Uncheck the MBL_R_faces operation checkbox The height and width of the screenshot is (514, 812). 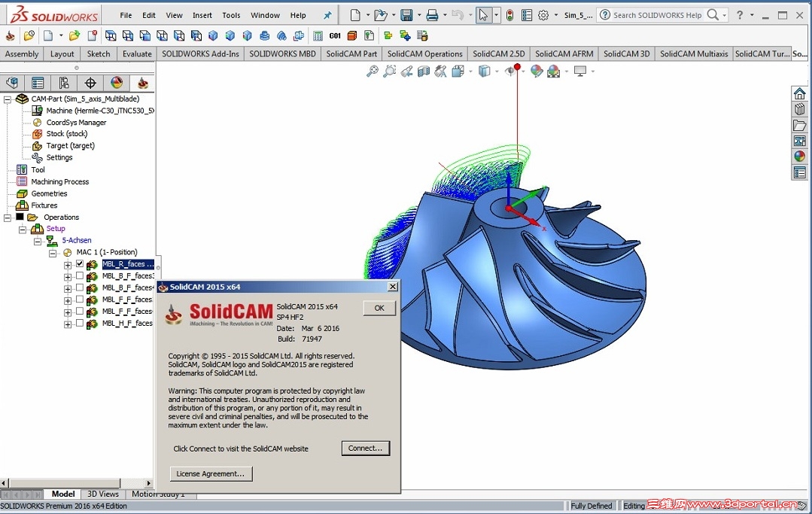pyautogui.click(x=80, y=263)
